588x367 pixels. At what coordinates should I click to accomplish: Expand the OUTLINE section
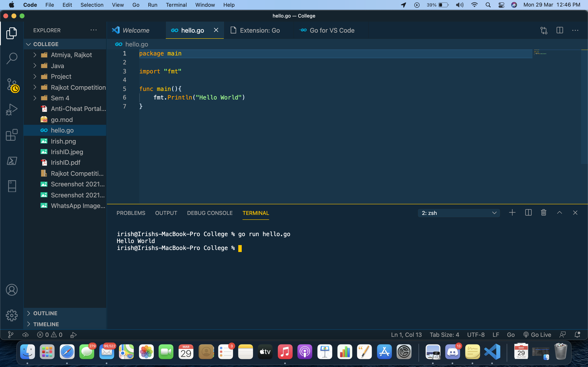[x=45, y=313]
